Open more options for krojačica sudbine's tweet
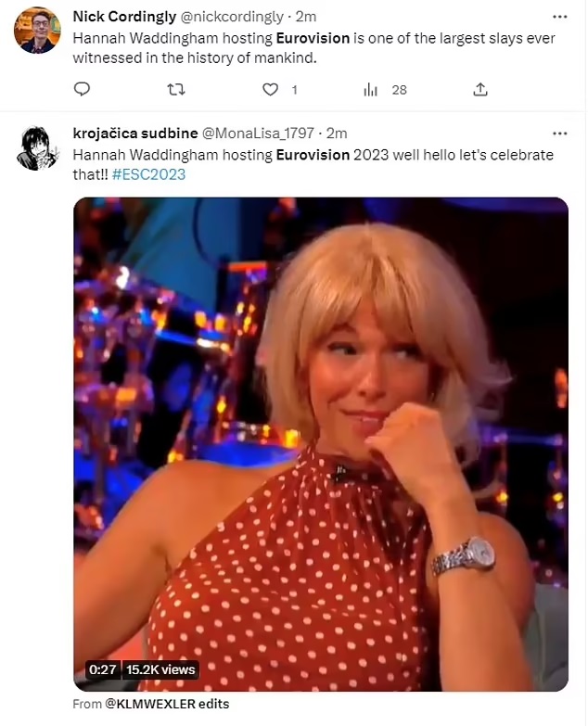The image size is (588, 726). click(559, 134)
